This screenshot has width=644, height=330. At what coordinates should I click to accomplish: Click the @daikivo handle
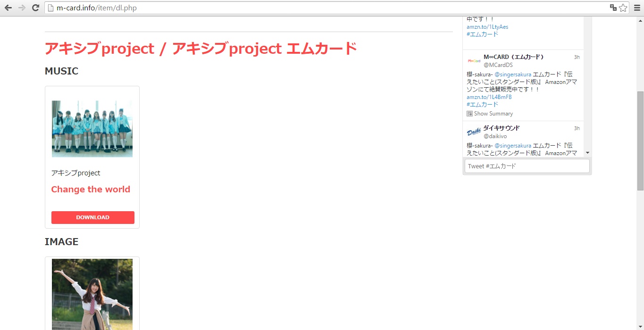(x=495, y=136)
